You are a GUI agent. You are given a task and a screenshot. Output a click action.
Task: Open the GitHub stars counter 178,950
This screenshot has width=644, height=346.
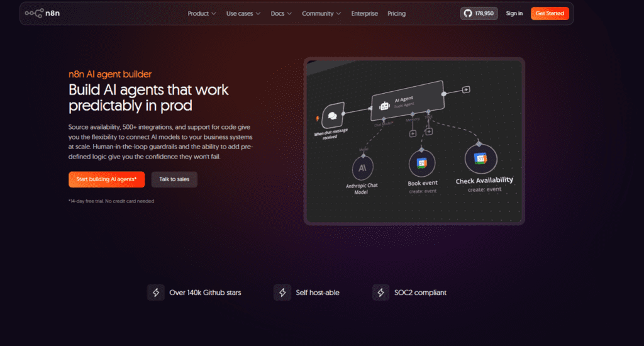[x=479, y=14]
